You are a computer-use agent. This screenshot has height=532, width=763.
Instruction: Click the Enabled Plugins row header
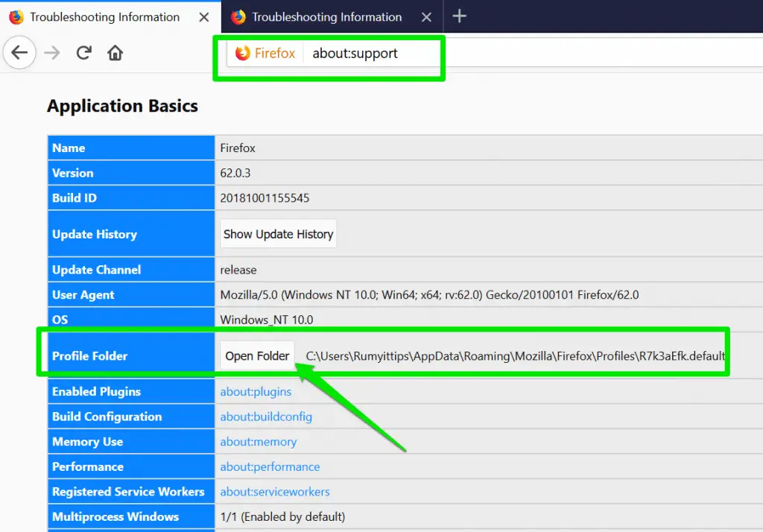(131, 392)
